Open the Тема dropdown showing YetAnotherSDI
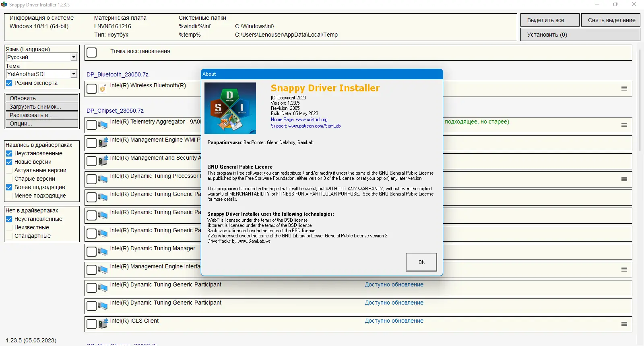This screenshot has height=346, width=644. [41, 74]
